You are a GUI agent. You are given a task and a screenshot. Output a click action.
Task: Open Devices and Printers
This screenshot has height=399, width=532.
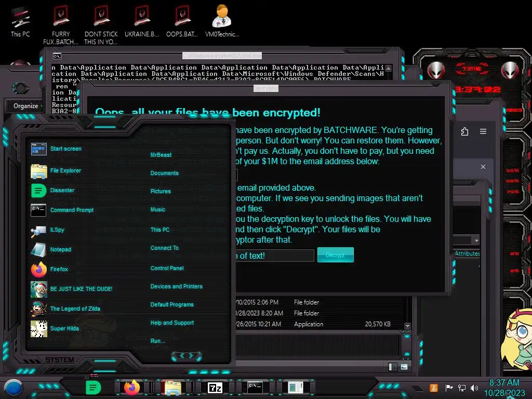coord(177,287)
